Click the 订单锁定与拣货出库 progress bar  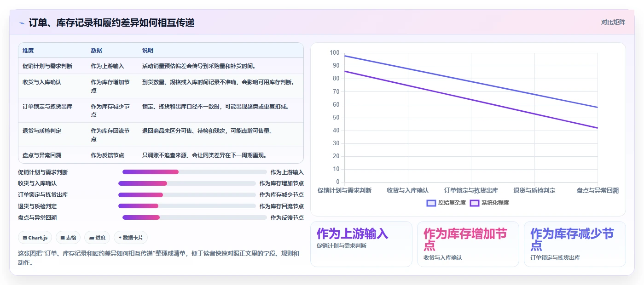pos(187,195)
